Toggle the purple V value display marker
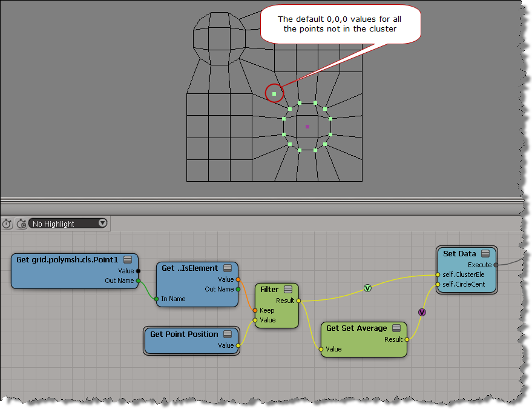Screen dimensions: 532x409 (422, 312)
